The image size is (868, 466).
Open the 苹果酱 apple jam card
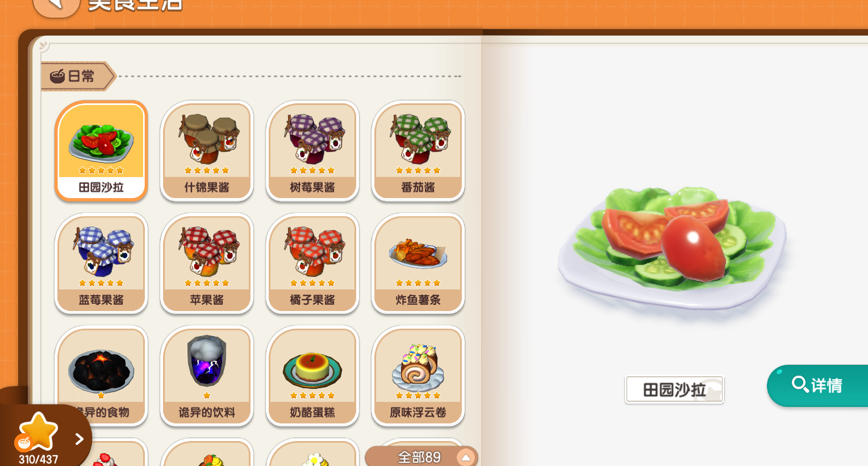pyautogui.click(x=207, y=263)
